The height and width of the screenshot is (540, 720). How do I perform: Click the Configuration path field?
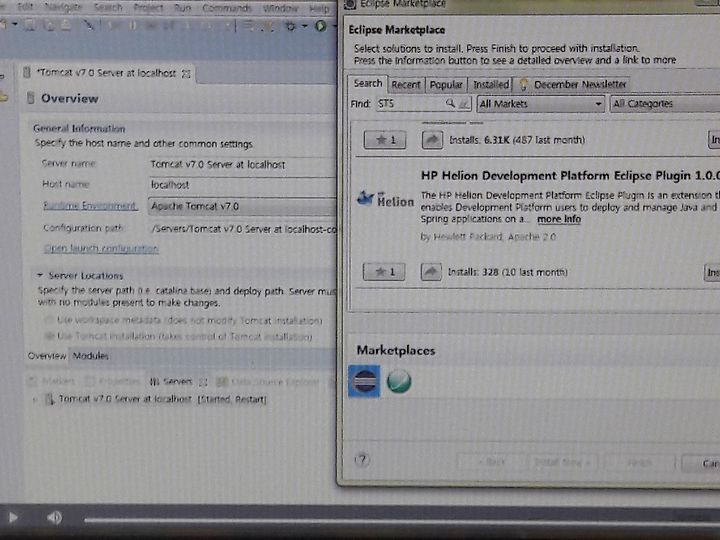pos(243,229)
